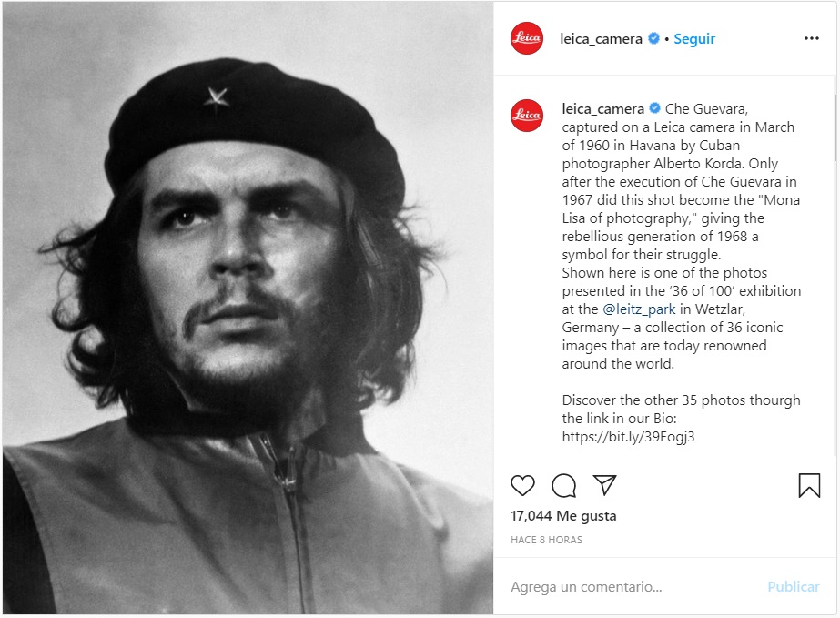Follow the account via Seguir
Image resolution: width=840 pixels, height=618 pixels.
(694, 39)
